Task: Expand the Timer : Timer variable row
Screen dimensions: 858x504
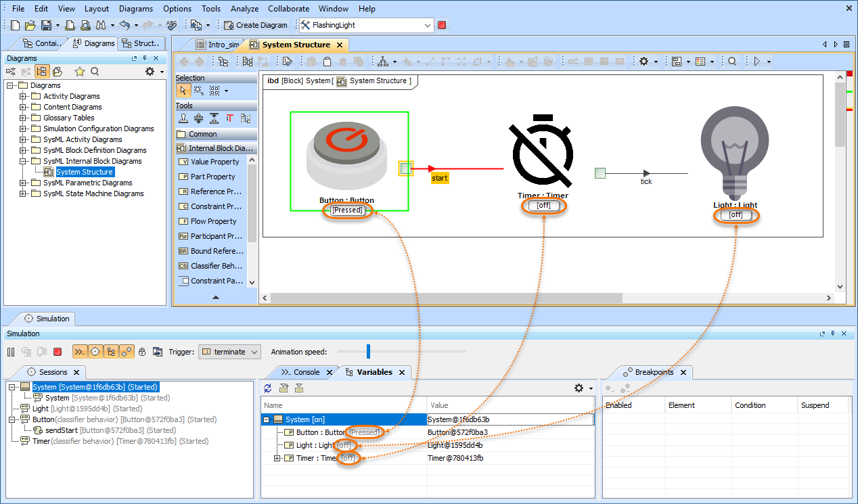Action: pyautogui.click(x=277, y=458)
